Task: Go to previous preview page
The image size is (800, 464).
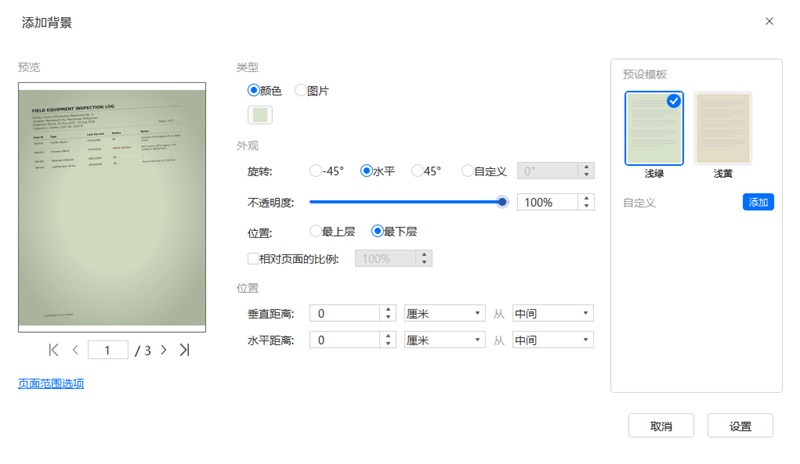Action: (76, 350)
